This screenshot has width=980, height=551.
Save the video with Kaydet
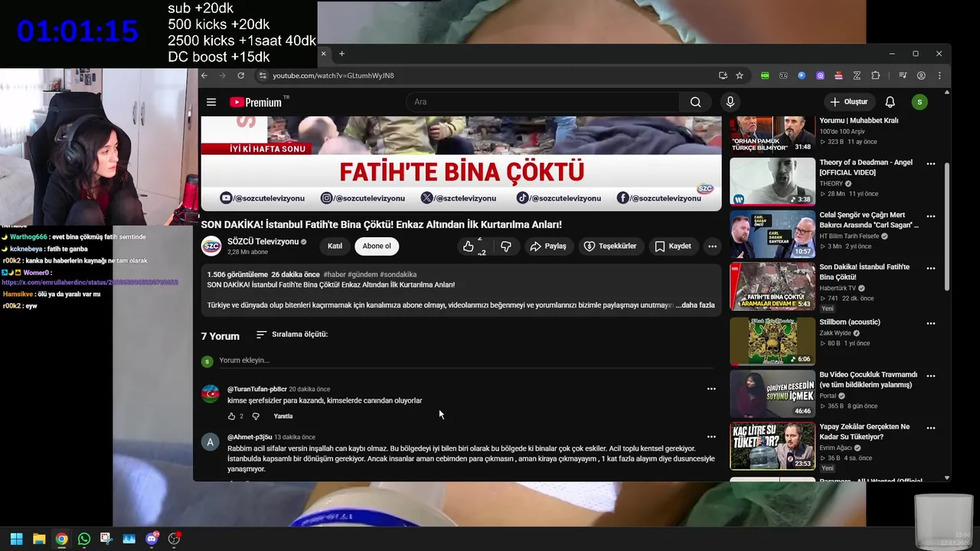(673, 246)
